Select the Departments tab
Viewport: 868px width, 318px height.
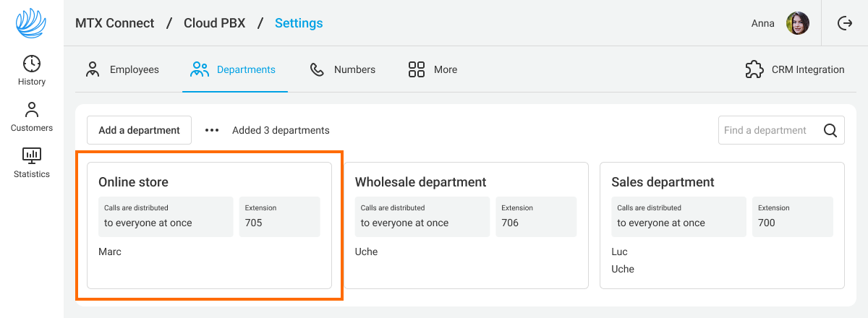coord(234,70)
